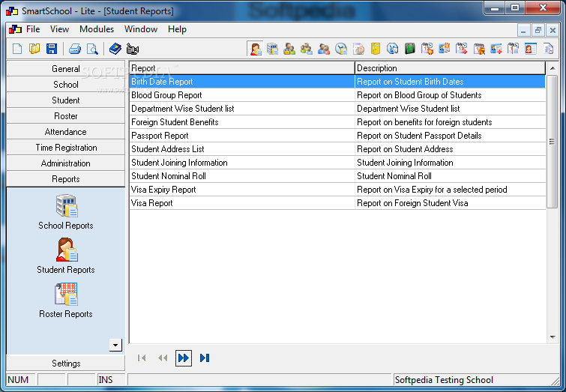Viewport: 566px width, 392px height.
Task: Open the Modules menu
Action: pos(97,29)
